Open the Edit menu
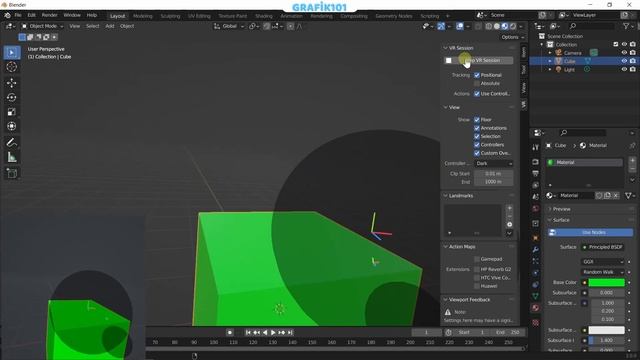Viewport: 640px width, 360px height. (31, 15)
